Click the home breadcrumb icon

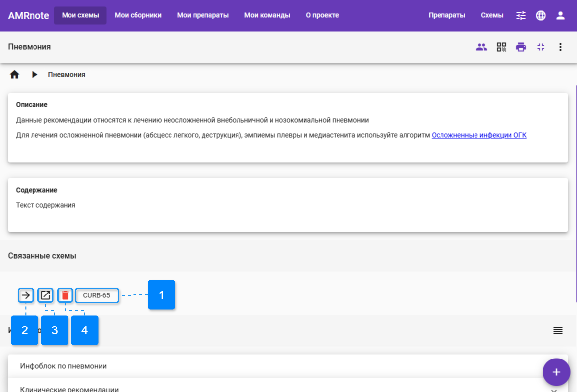point(14,75)
